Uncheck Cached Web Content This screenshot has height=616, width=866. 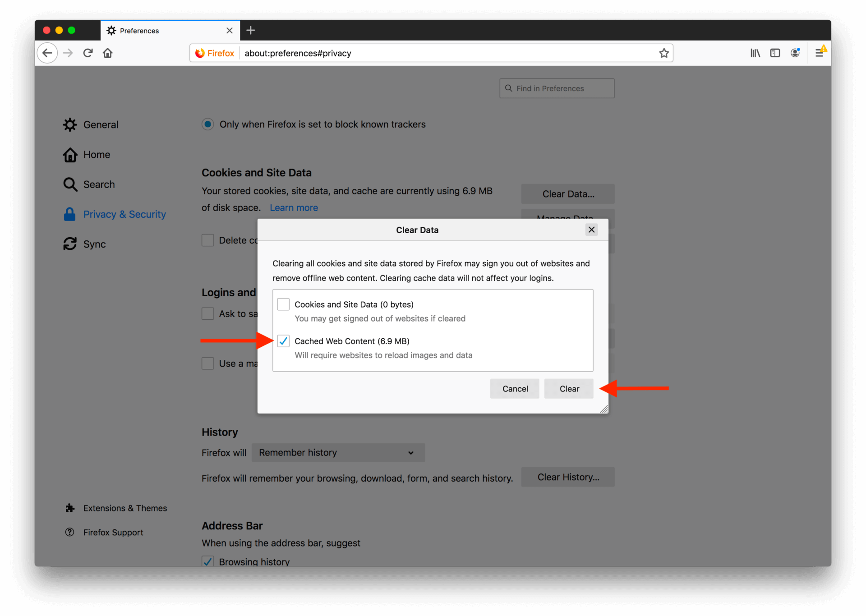point(283,341)
